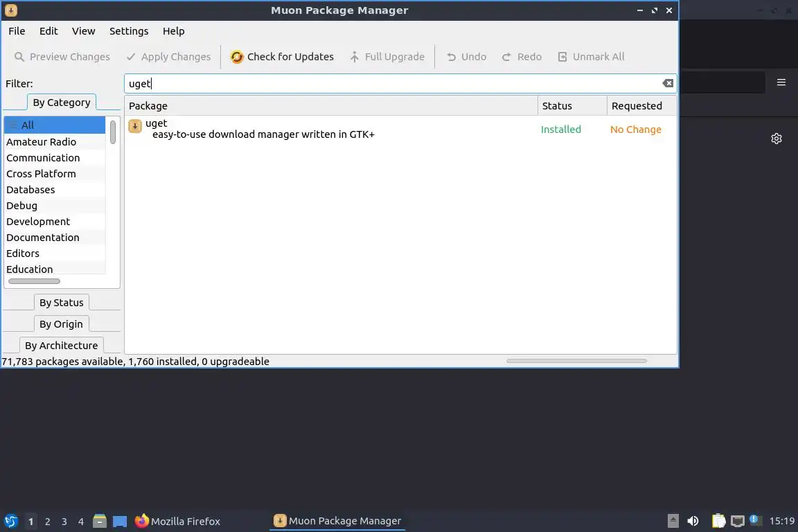Select the Debug category

[55, 206]
